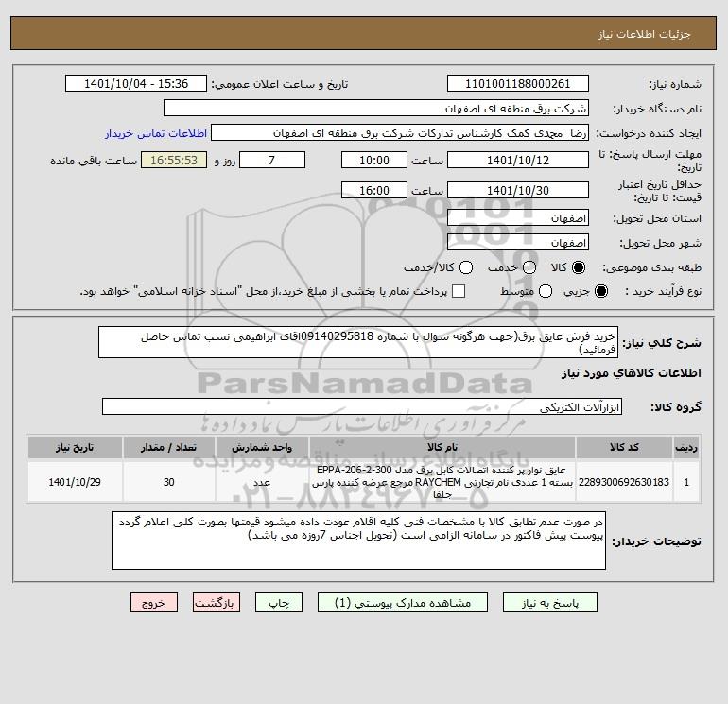Click the delivery province field اصفهان
This screenshot has height=704, width=728.
[518, 217]
